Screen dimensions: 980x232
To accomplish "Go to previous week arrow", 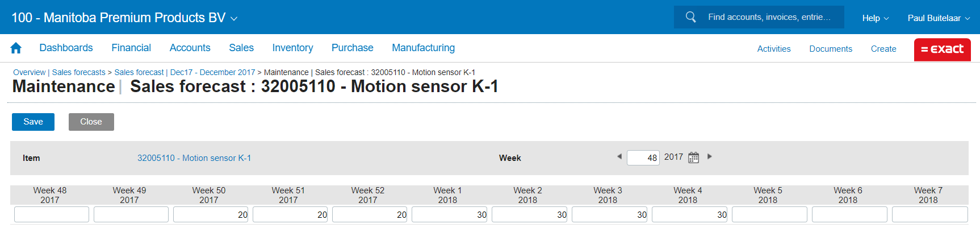I will point(619,156).
